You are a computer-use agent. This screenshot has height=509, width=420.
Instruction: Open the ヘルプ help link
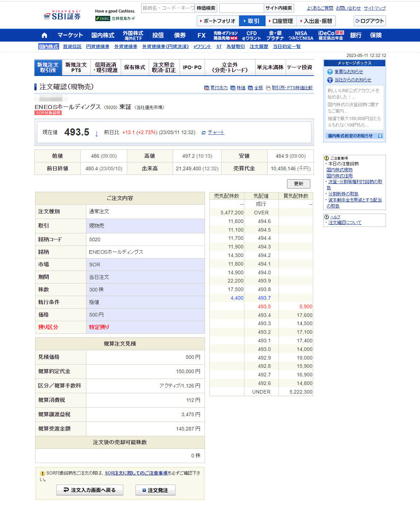(x=335, y=217)
